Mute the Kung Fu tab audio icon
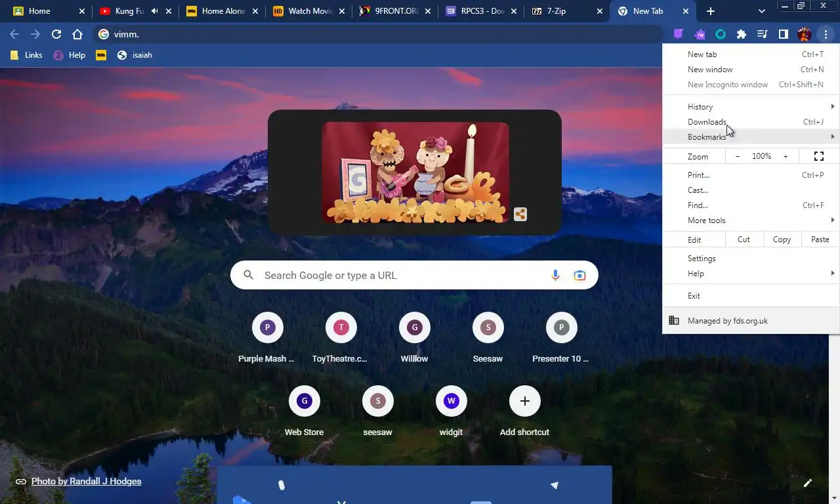The width and height of the screenshot is (840, 504). [x=155, y=11]
